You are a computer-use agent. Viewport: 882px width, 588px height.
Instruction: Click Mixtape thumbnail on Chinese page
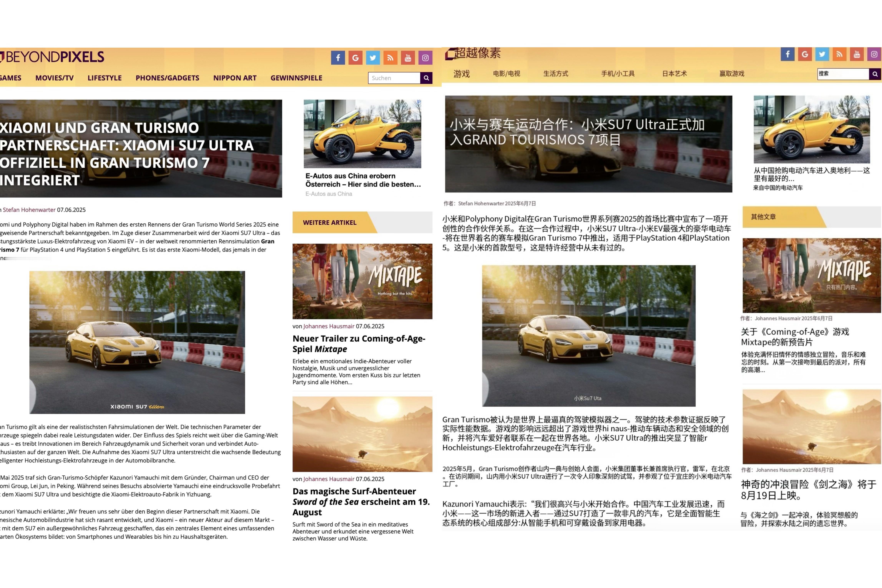(812, 275)
